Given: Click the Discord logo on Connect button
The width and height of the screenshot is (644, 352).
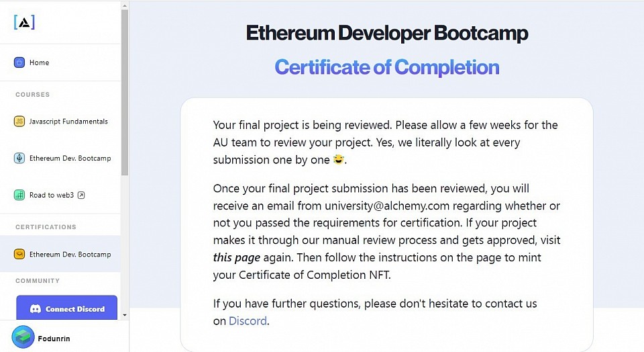Looking at the screenshot, I should 36,309.
